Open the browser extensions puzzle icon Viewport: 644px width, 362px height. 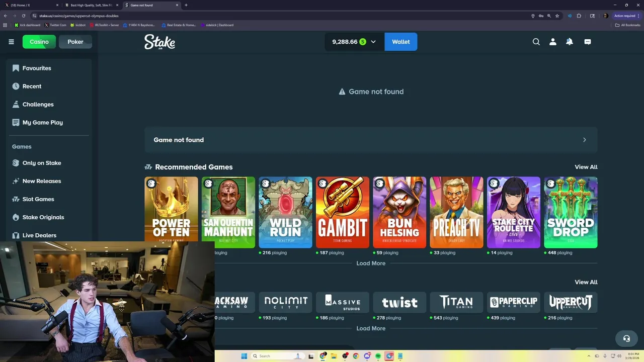579,16
